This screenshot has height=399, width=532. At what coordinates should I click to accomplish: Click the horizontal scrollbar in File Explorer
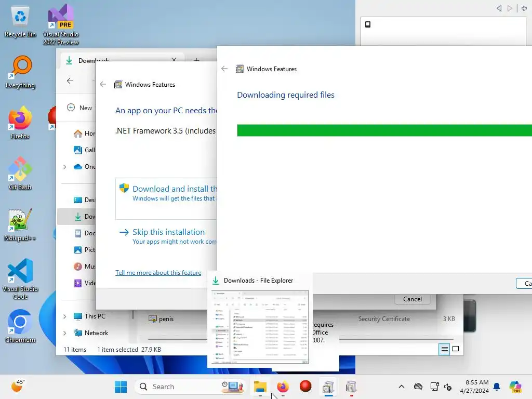coord(396,339)
